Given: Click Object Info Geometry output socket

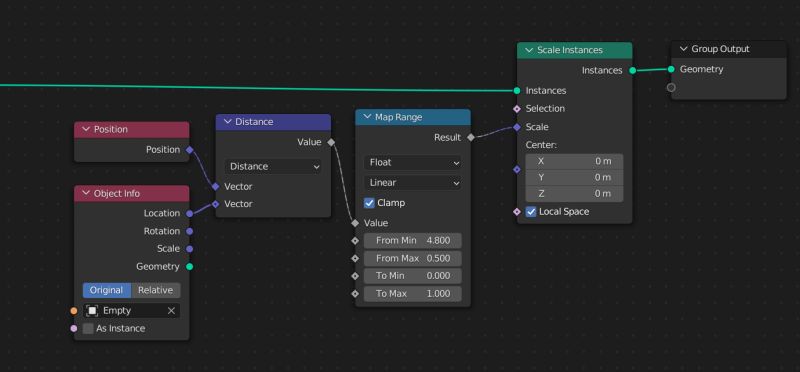Looking at the screenshot, I should [x=190, y=266].
